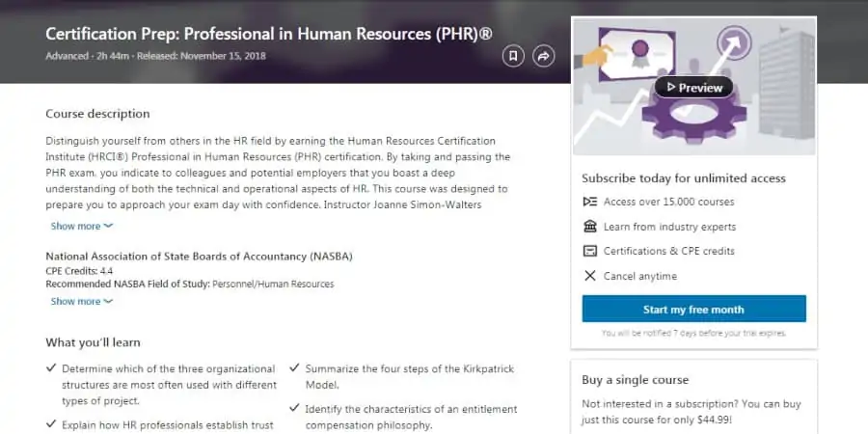Viewport: 868px width, 434px height.
Task: Click the 'Released: November 15, 2018' text
Action: (202, 56)
